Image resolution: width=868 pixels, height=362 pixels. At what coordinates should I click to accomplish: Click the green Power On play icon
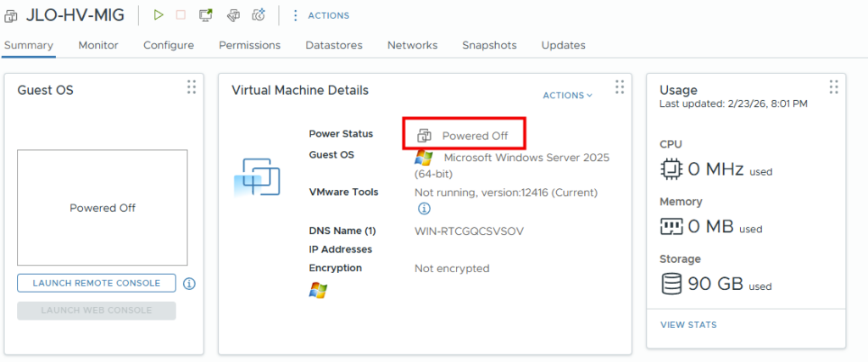click(x=158, y=15)
